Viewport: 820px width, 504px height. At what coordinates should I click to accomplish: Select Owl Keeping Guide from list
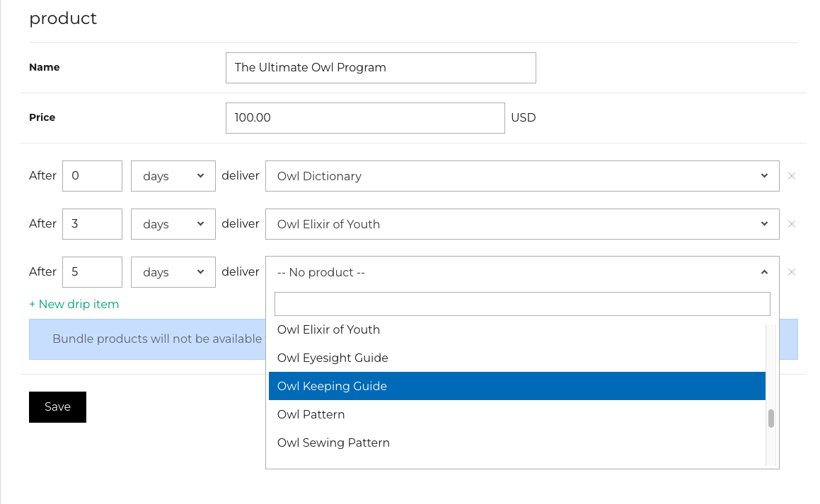pos(516,386)
